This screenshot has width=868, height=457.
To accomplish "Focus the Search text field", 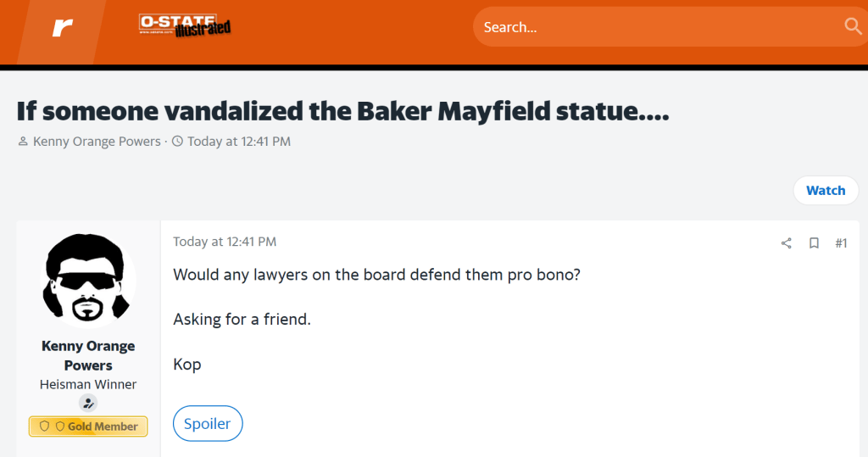I will pos(653,27).
